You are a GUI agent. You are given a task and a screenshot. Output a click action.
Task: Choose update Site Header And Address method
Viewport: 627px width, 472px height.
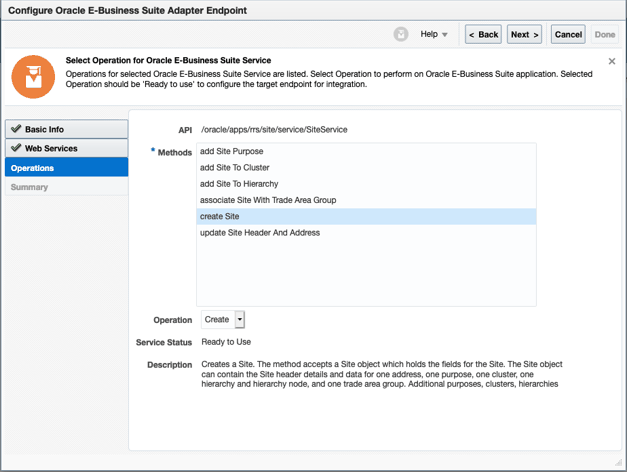[260, 233]
